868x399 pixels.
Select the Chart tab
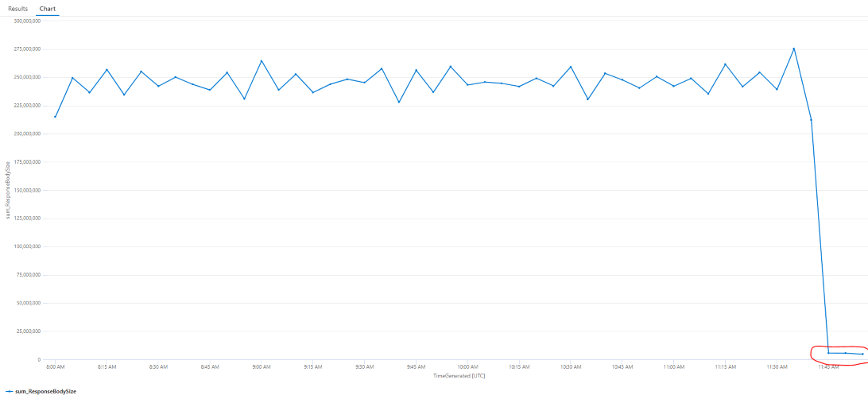pyautogui.click(x=47, y=9)
